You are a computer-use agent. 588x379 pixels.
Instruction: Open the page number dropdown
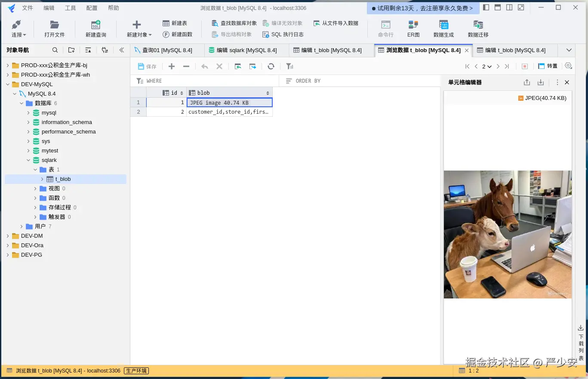[x=487, y=66]
